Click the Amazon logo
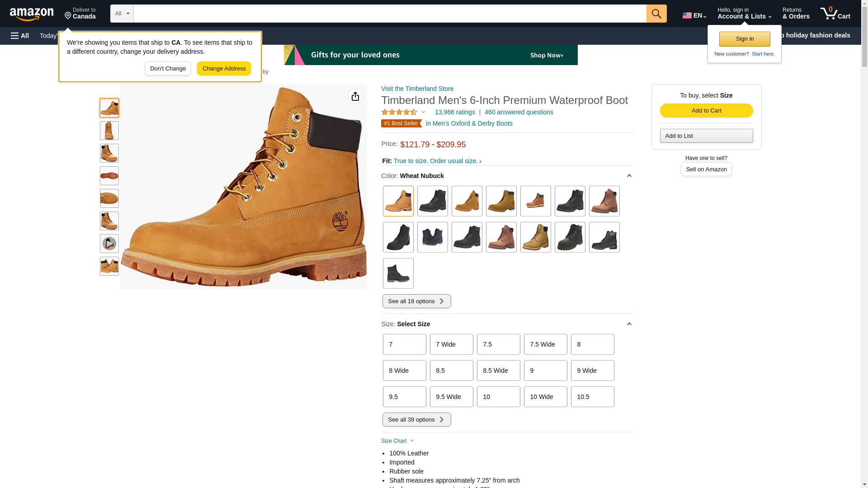Viewport: 868px width, 488px height. 32,14
